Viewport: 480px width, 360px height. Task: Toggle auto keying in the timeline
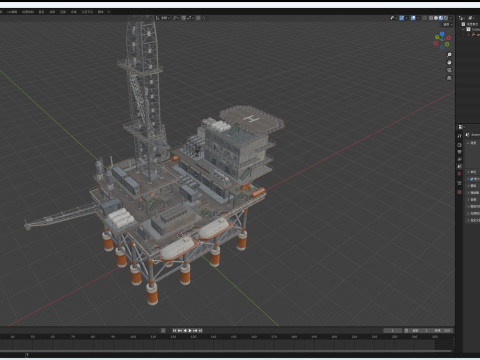163,331
